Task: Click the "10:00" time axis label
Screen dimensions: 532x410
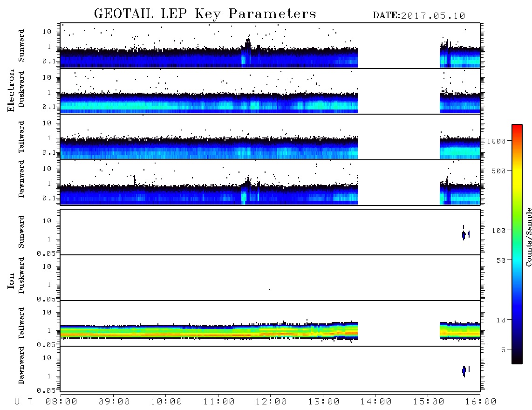Action: click(166, 402)
